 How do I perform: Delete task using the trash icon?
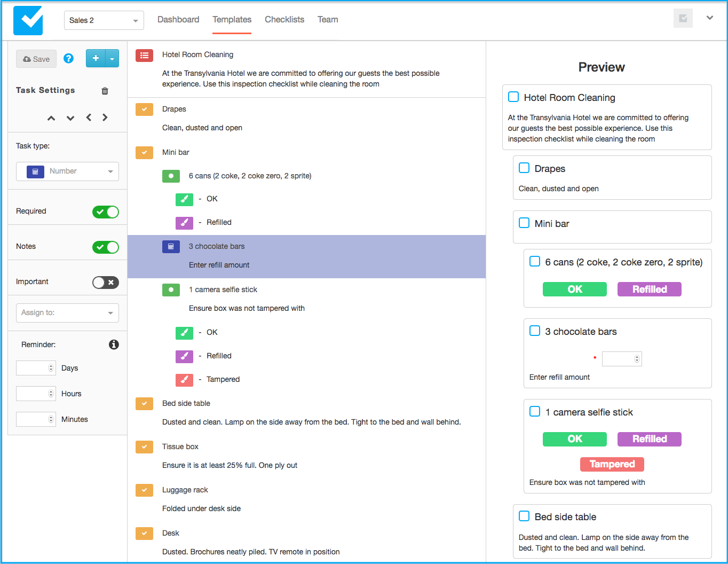(x=105, y=91)
